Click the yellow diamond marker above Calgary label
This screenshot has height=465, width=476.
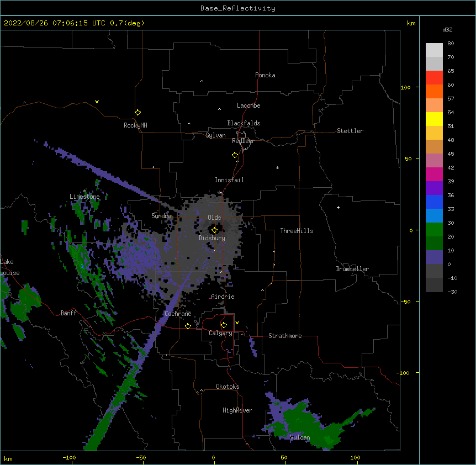click(x=224, y=325)
